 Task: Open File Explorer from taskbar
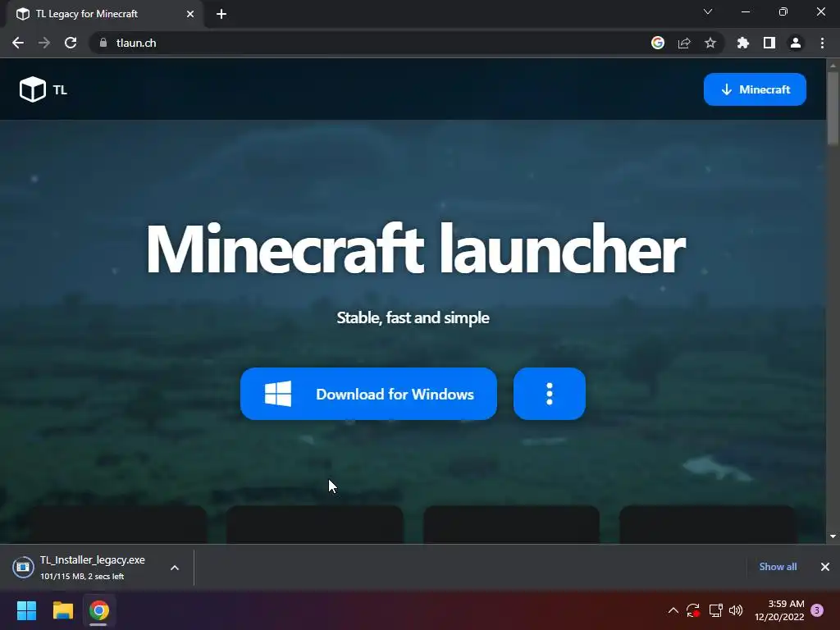pyautogui.click(x=62, y=610)
